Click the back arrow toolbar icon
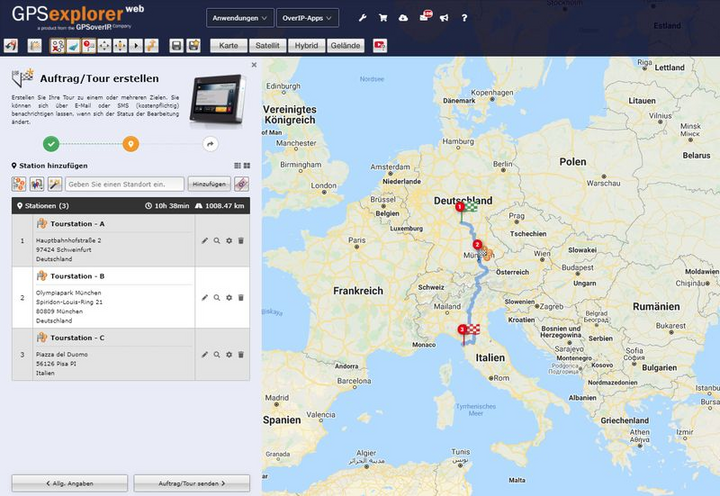 coord(11,45)
